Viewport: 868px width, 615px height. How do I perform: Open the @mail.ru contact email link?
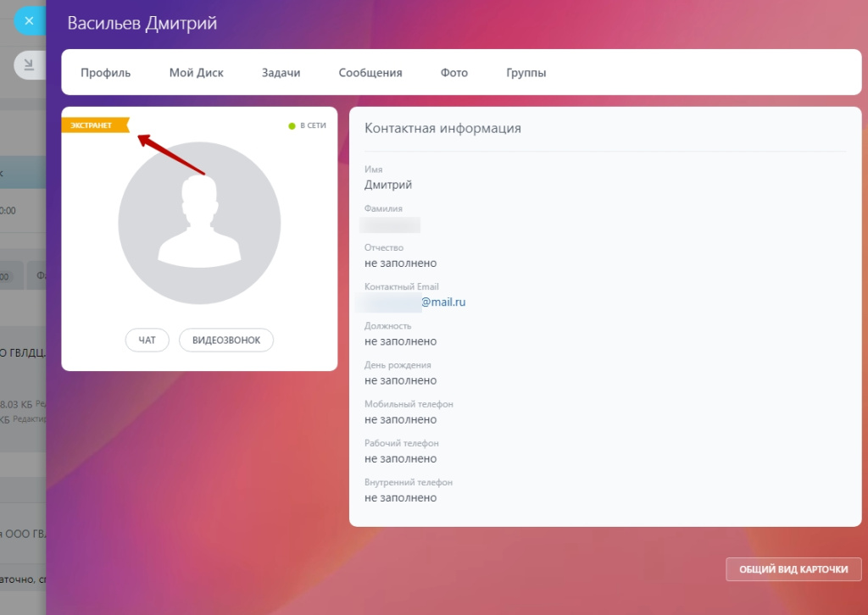point(443,302)
